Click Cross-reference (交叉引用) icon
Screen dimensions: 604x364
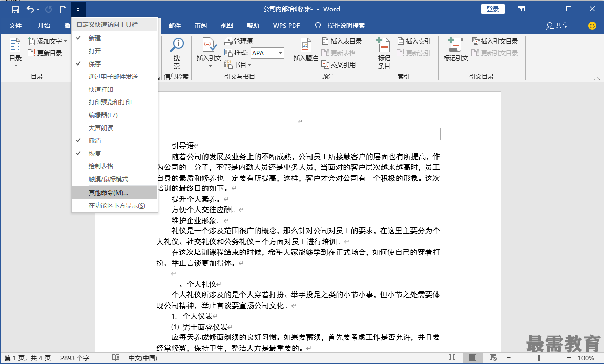(325, 65)
